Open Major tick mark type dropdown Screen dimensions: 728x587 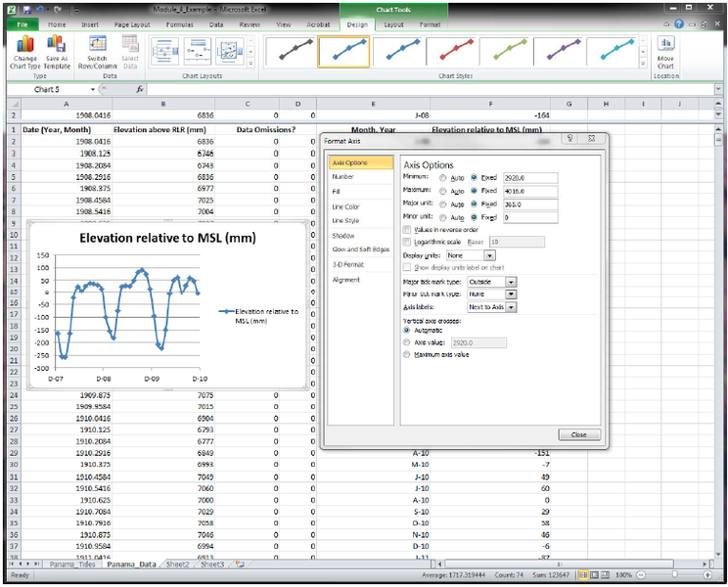511,282
